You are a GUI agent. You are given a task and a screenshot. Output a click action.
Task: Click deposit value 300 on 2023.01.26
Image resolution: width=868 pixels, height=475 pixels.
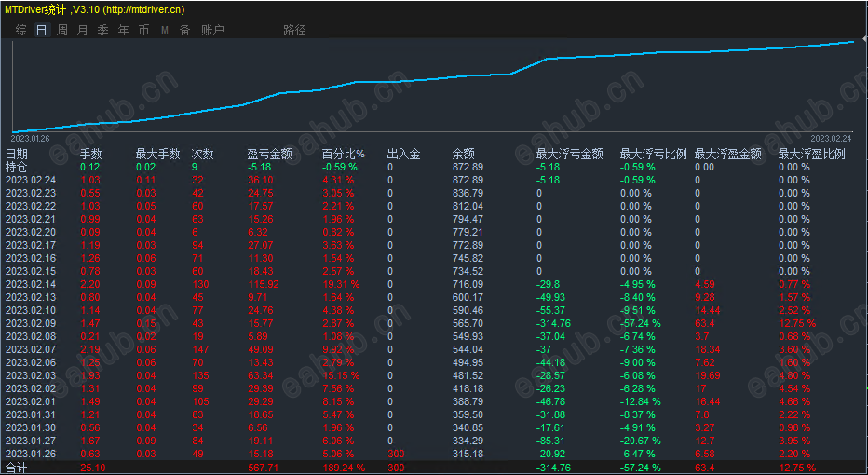click(x=396, y=454)
